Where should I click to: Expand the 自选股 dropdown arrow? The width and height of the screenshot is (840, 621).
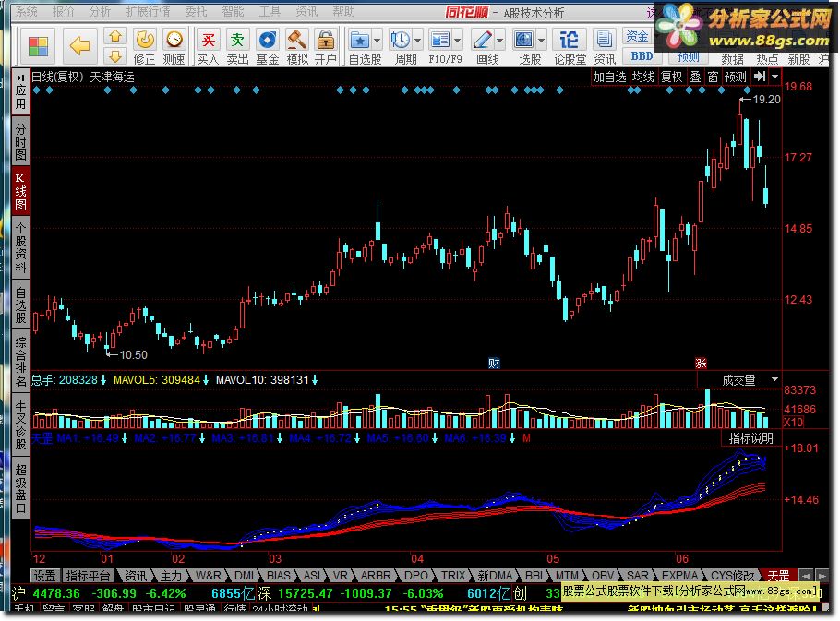[378, 41]
